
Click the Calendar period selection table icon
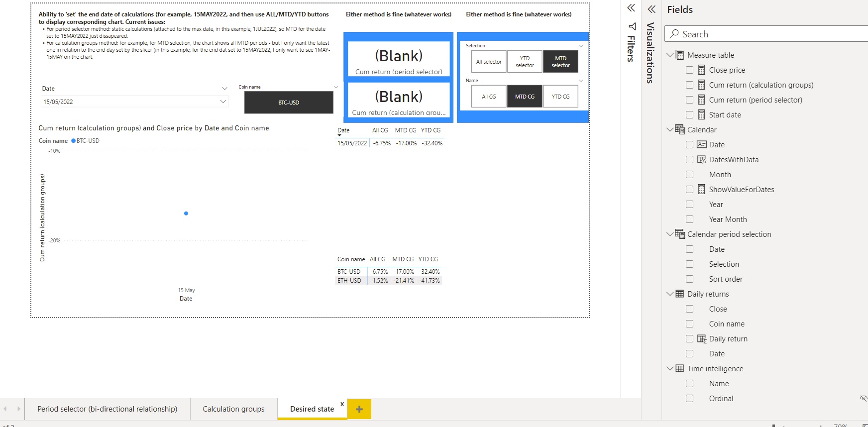680,234
